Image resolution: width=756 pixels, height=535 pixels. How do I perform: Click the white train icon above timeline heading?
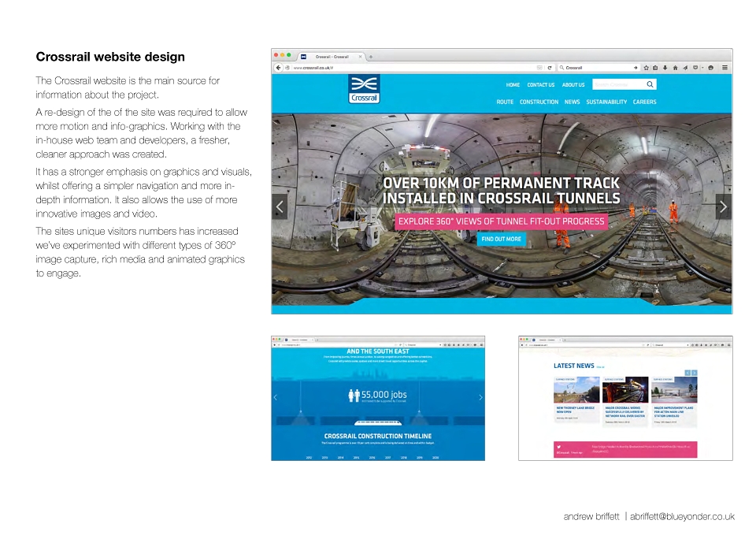[x=378, y=423]
